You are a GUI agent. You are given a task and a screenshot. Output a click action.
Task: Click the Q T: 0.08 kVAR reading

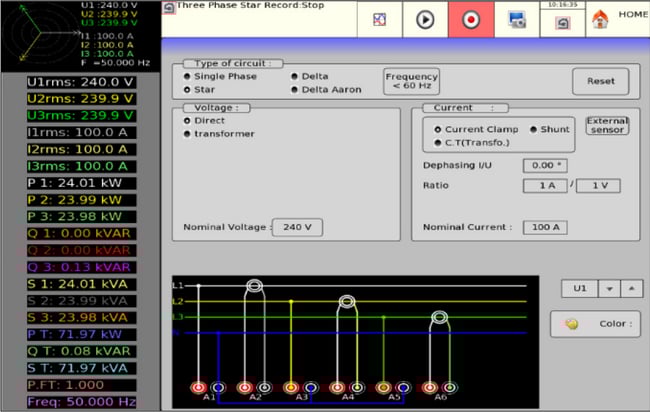coord(81,351)
